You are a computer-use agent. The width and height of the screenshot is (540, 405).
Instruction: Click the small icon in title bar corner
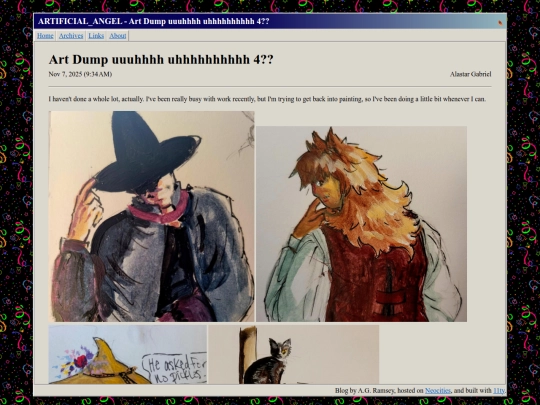[x=500, y=23]
